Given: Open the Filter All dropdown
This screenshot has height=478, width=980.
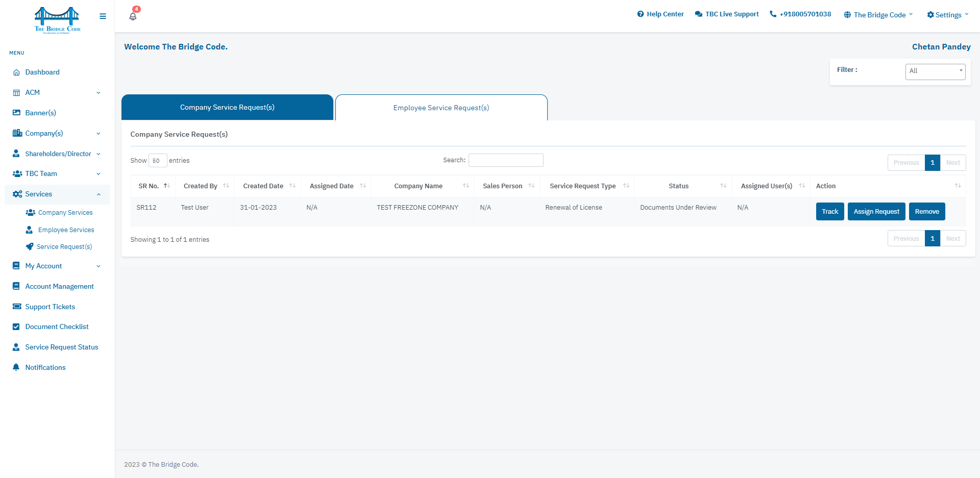Looking at the screenshot, I should [935, 71].
